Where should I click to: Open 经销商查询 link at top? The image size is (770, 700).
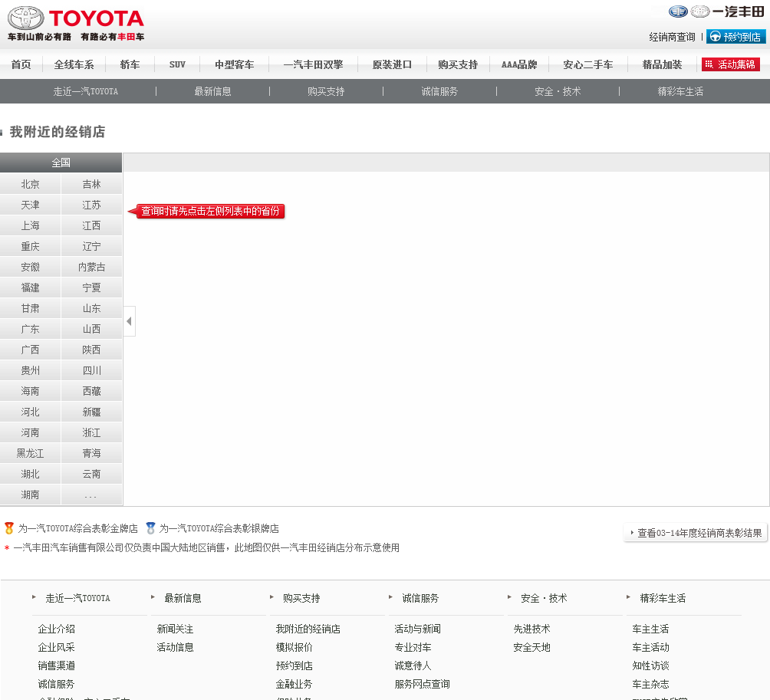(672, 37)
